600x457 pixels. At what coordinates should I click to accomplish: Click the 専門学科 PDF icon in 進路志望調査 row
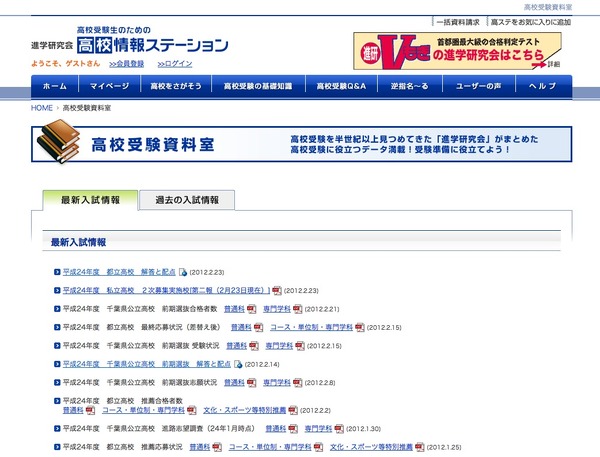tap(339, 429)
